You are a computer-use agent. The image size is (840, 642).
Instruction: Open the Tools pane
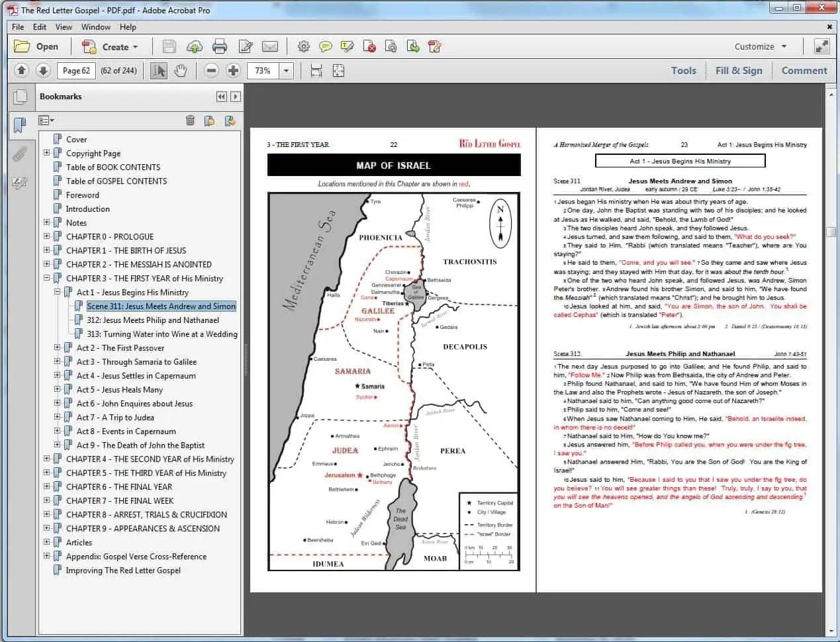coord(684,70)
